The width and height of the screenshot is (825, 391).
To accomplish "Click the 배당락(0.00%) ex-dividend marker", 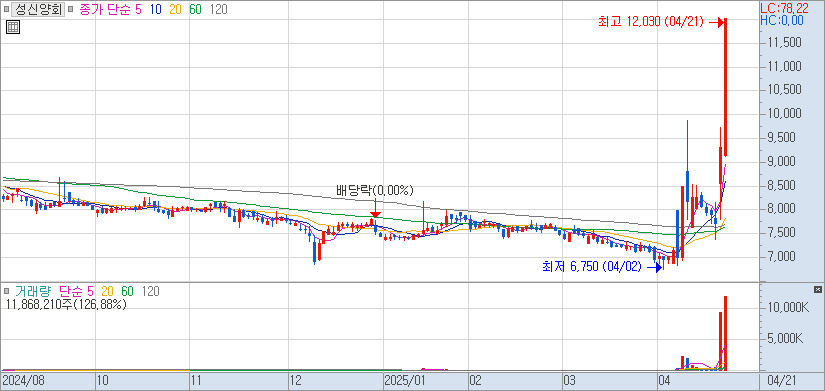I will pos(375,190).
